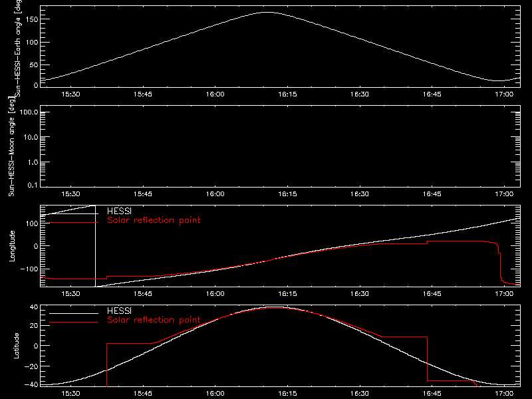Image resolution: width=532 pixels, height=399 pixels.
Task: Click Solar reflection point legend in Longitude plot
Action: [x=154, y=220]
